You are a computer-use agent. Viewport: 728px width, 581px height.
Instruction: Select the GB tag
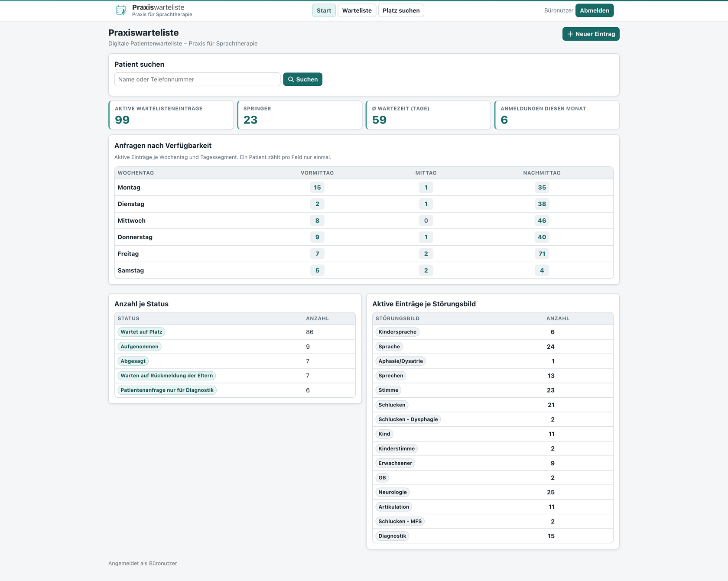(x=382, y=478)
